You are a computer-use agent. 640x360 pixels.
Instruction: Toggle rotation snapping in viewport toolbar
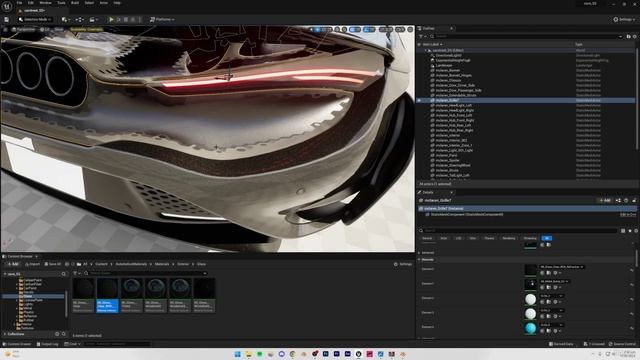[367, 29]
